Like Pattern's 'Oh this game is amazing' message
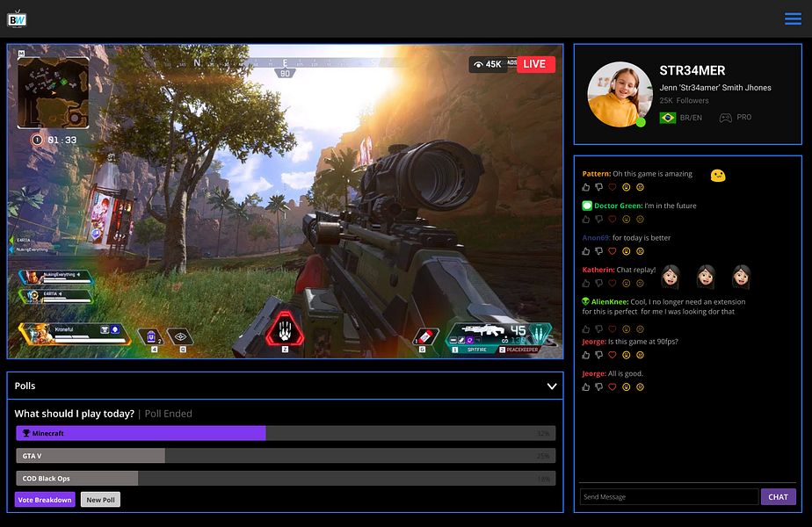Viewport: 812px width, 527px height. click(584, 185)
